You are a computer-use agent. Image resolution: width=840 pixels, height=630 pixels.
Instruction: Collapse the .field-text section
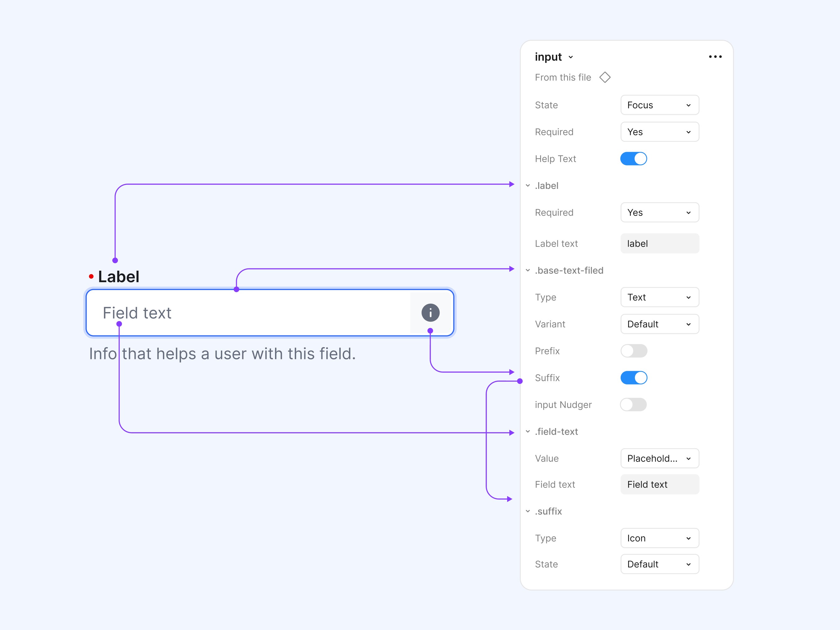[528, 432]
